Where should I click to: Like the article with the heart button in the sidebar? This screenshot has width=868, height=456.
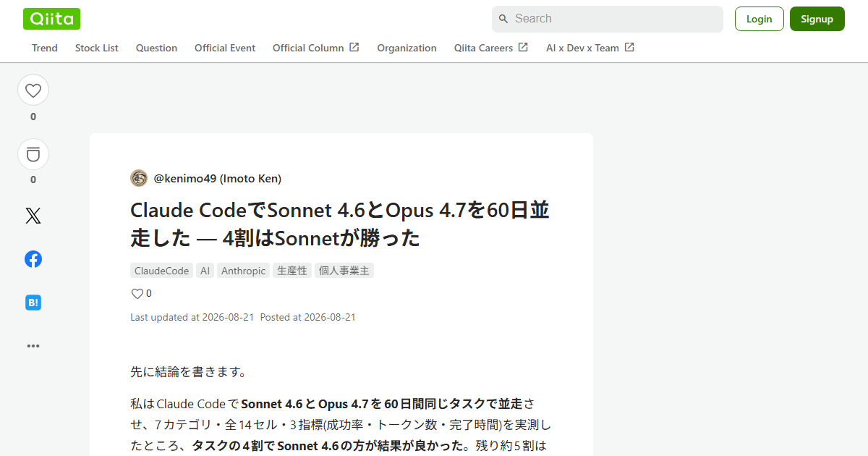tap(33, 90)
